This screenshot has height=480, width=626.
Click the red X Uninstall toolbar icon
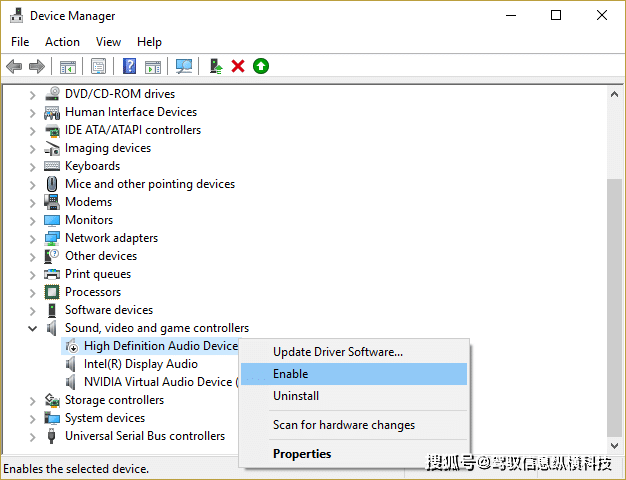pos(238,66)
